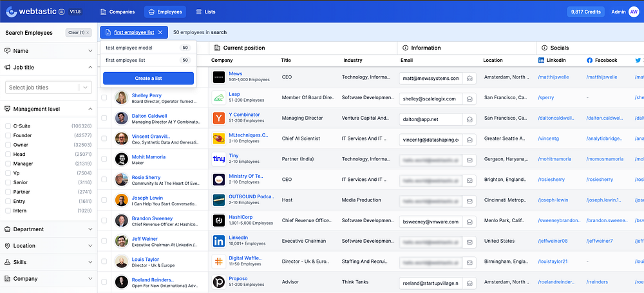Screen dimensions: 644x293
Task: Select Shelley Perry's row checkbox
Action: [104, 97]
